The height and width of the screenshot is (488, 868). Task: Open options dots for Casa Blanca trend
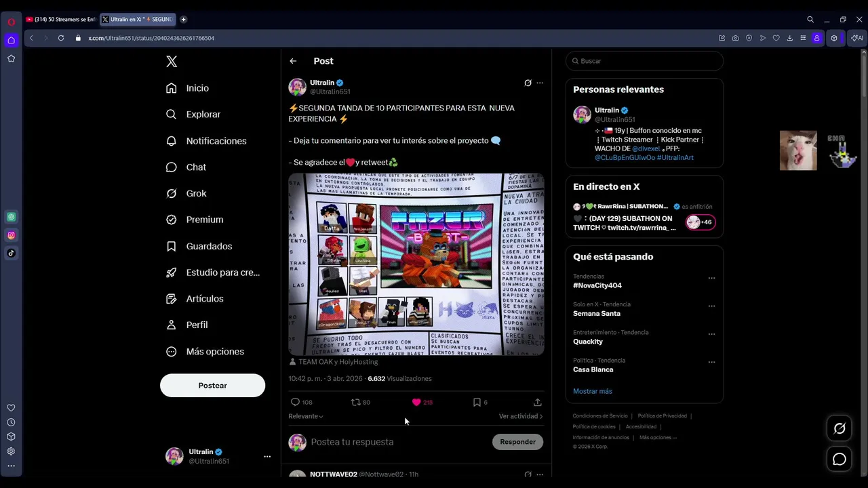click(x=711, y=362)
